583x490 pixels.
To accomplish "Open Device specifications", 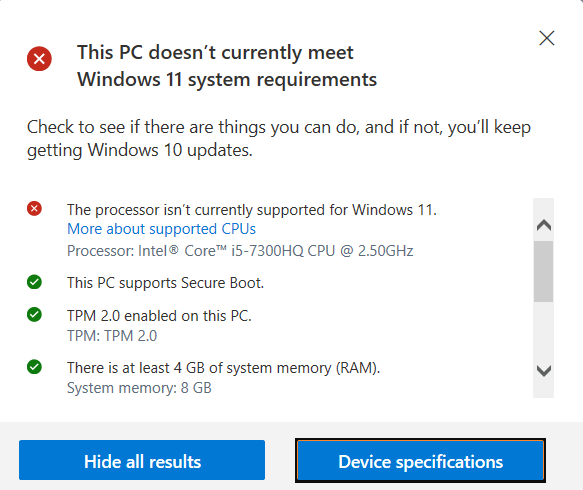I will tap(421, 460).
